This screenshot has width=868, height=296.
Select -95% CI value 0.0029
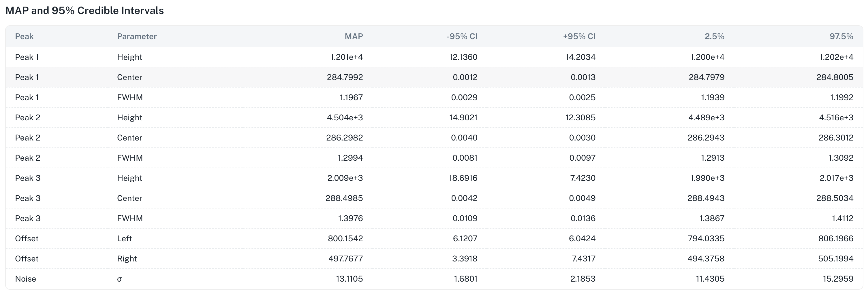point(464,98)
